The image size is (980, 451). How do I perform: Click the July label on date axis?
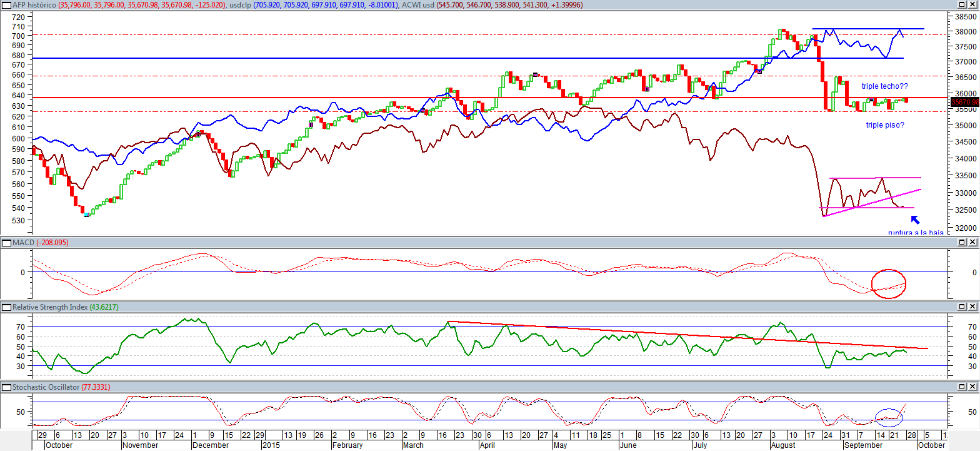point(701,445)
